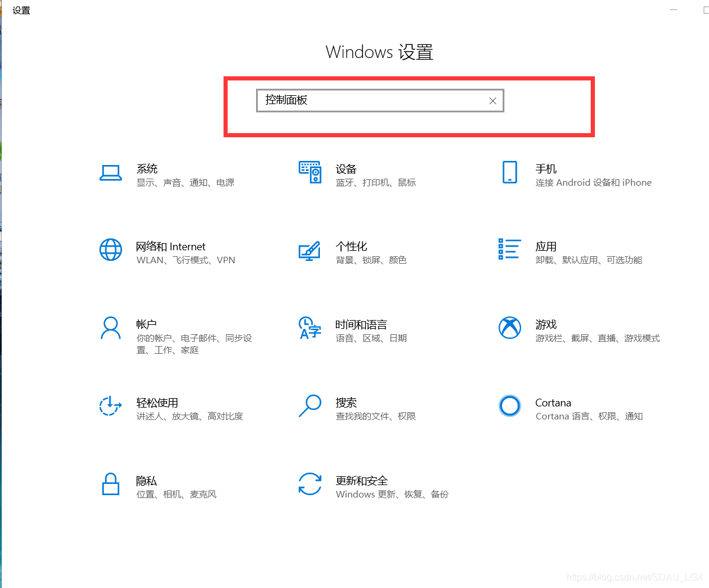Open the Cortana category title
The width and height of the screenshot is (709, 588).
[x=553, y=403]
